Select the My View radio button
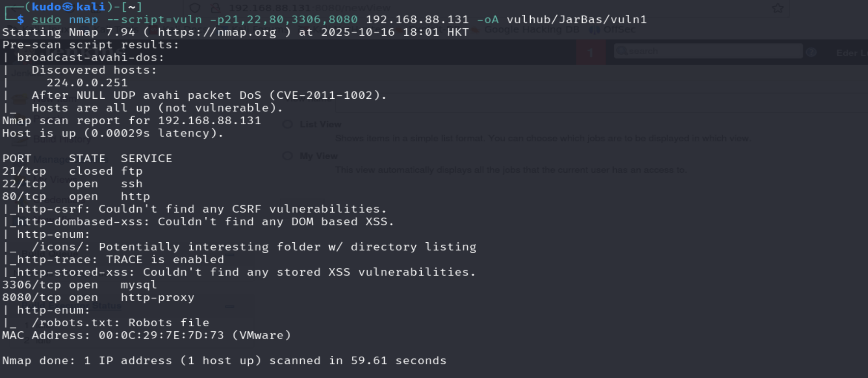 pyautogui.click(x=288, y=156)
